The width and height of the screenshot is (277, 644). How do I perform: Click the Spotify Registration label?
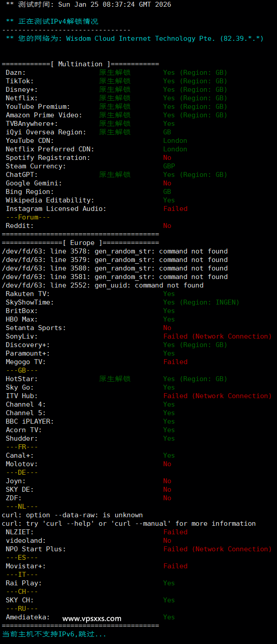pyautogui.click(x=48, y=158)
